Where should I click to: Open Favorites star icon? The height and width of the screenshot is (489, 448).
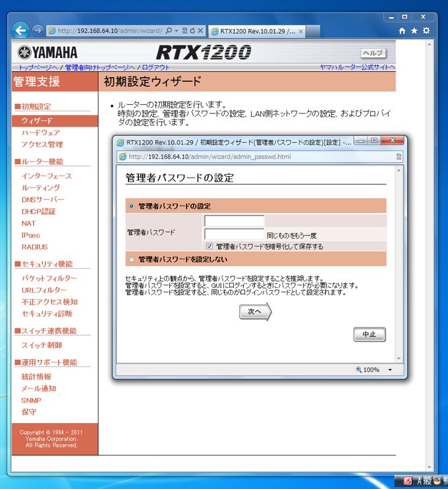pyautogui.click(x=414, y=30)
